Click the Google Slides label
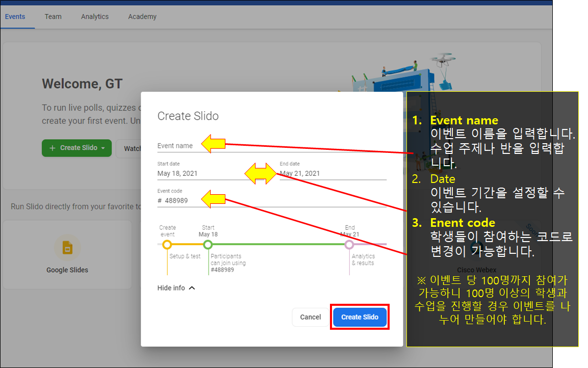The width and height of the screenshot is (588, 368). click(67, 270)
